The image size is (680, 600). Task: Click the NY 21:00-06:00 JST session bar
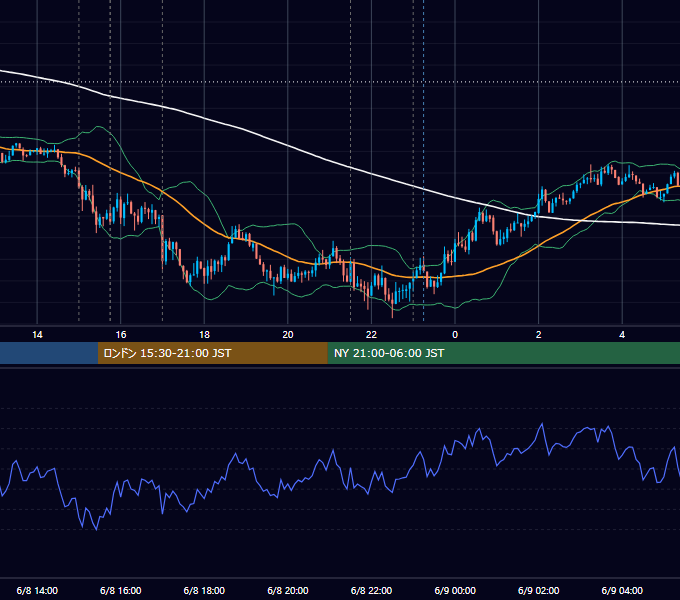coord(503,353)
